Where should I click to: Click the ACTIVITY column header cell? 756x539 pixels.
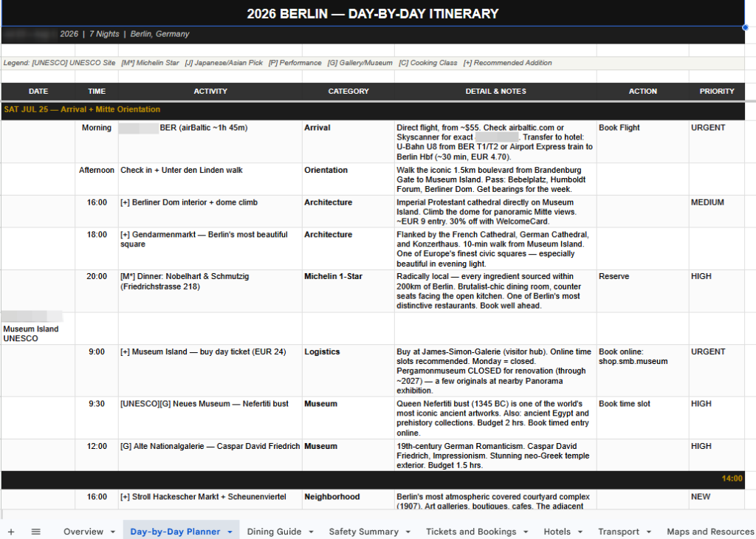210,91
